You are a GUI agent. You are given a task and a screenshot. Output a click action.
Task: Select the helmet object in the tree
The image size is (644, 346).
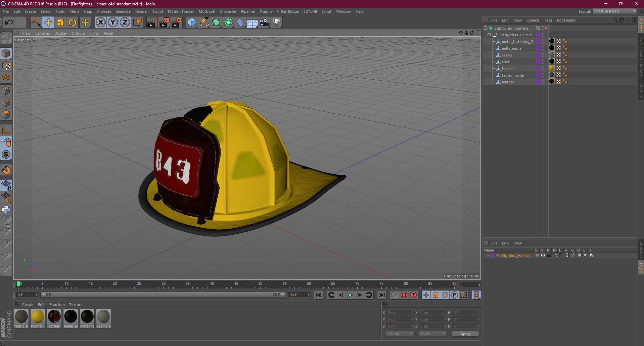508,69
